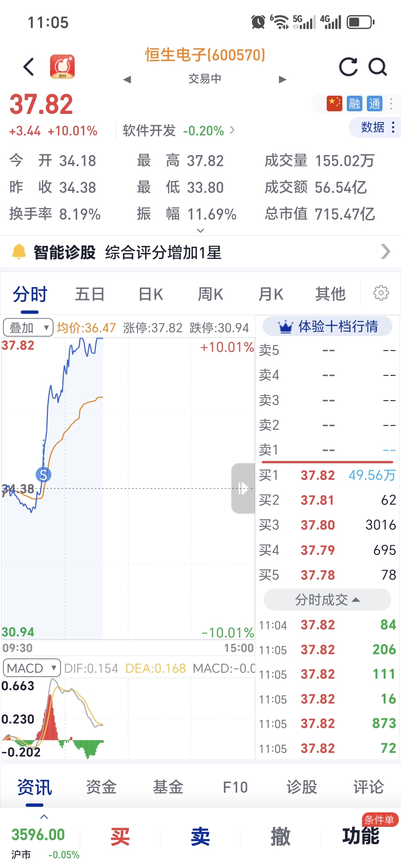Open the 资讯 news tab
The width and height of the screenshot is (401, 868).
point(35,787)
